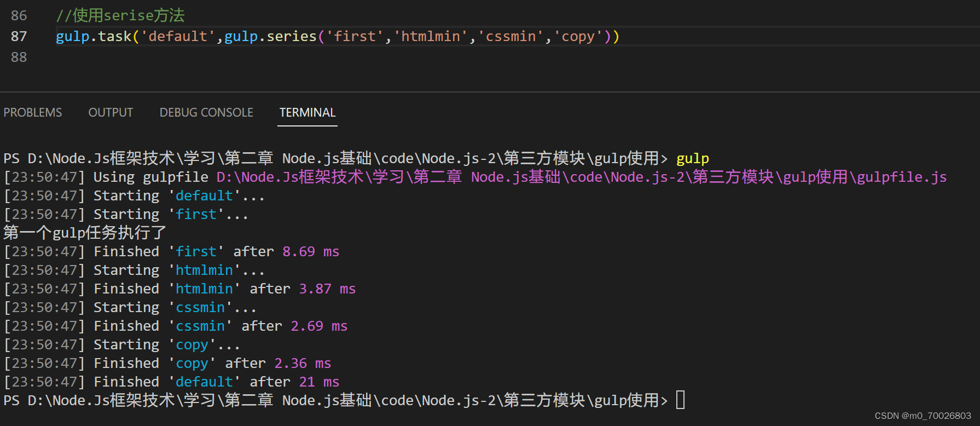This screenshot has width=980, height=426.
Task: Click line number 88 in editor gutter
Action: pyautogui.click(x=19, y=57)
